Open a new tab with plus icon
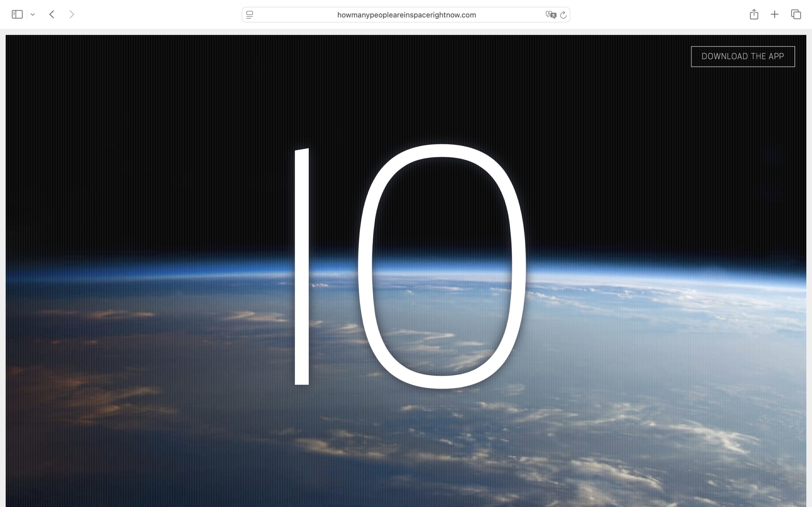This screenshot has width=812, height=507. click(775, 15)
